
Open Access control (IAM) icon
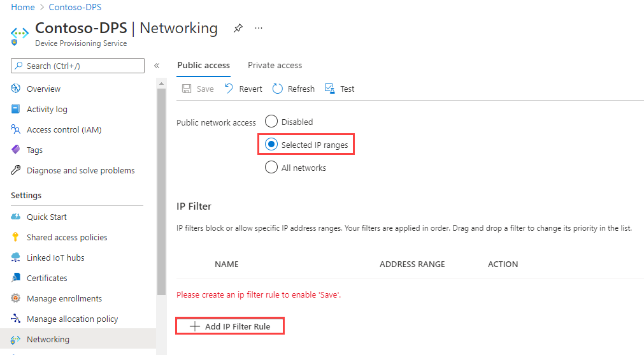click(16, 130)
